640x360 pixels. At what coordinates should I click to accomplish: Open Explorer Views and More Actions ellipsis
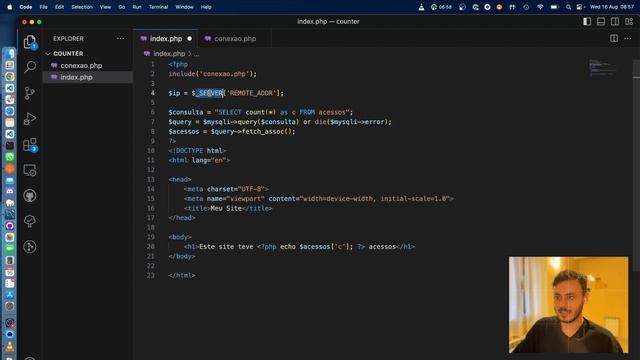click(120, 38)
